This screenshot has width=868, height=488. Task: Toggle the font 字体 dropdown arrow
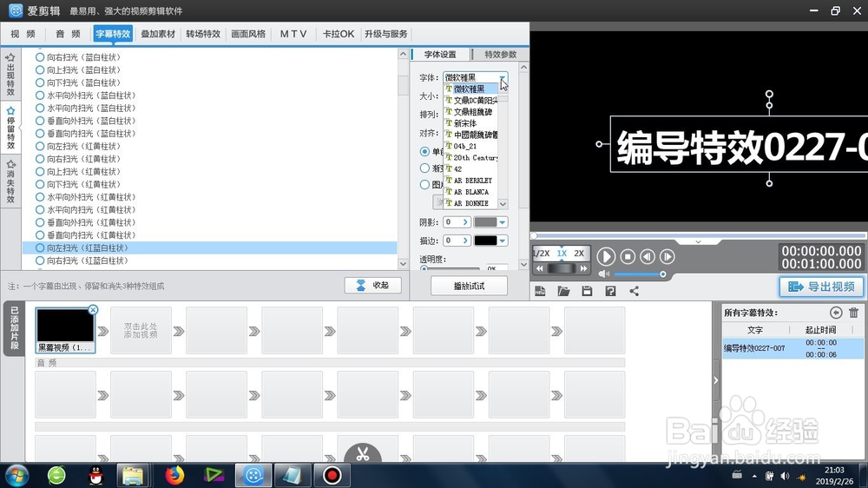tap(502, 77)
